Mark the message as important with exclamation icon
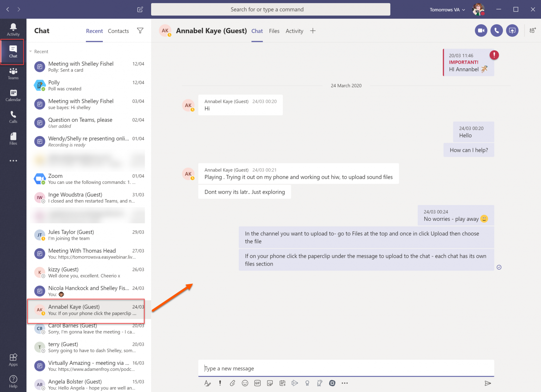Image resolution: width=541 pixels, height=392 pixels. (x=220, y=383)
